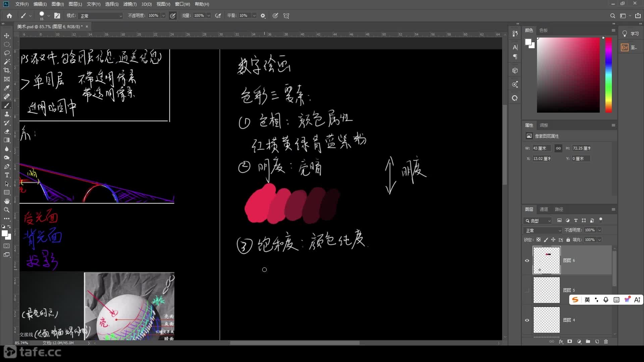Image resolution: width=644 pixels, height=362 pixels.
Task: Open 滤镜(T) menu
Action: click(x=130, y=4)
